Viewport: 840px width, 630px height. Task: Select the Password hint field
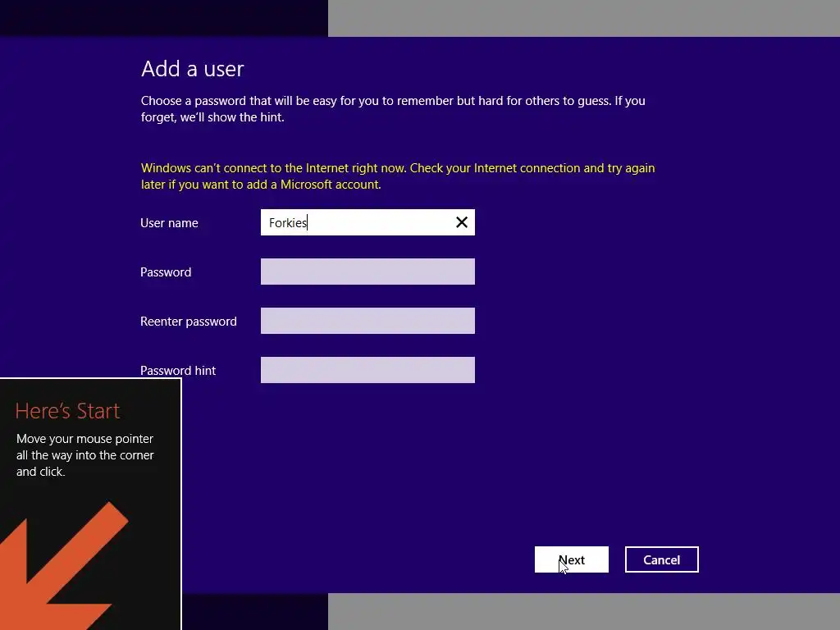(367, 370)
